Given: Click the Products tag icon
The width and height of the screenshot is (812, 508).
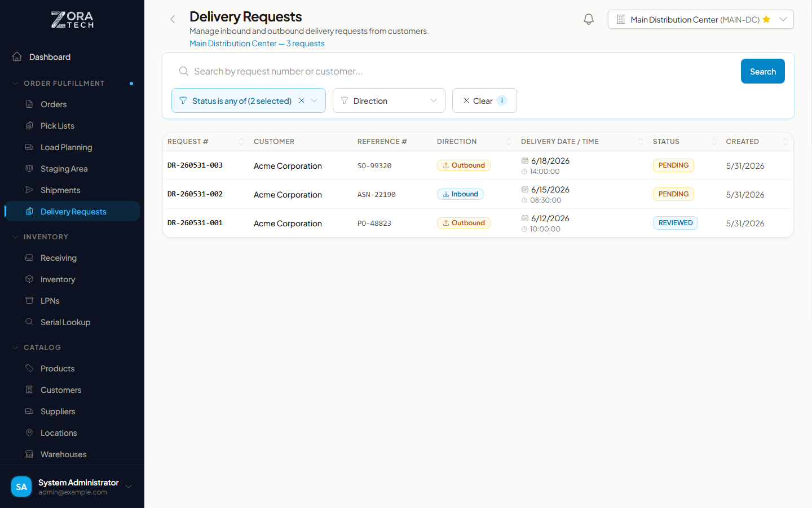Looking at the screenshot, I should [29, 368].
